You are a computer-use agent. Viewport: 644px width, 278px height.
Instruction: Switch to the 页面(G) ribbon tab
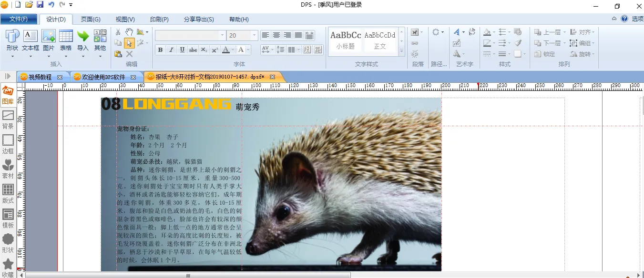(x=91, y=20)
